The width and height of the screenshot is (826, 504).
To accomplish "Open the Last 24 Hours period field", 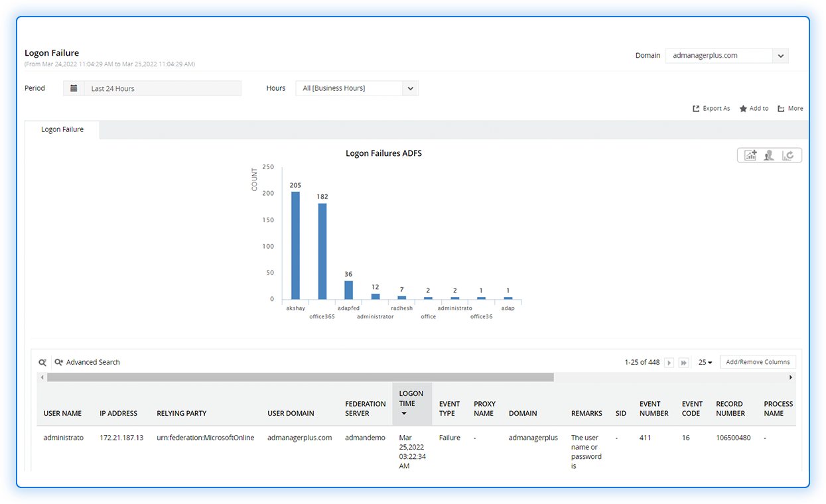I will pos(163,88).
